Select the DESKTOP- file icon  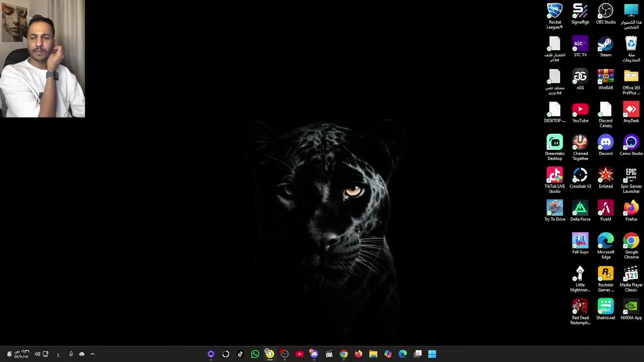click(x=554, y=113)
